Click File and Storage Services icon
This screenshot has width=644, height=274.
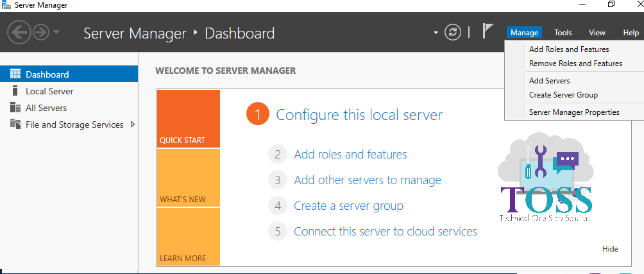click(x=15, y=124)
